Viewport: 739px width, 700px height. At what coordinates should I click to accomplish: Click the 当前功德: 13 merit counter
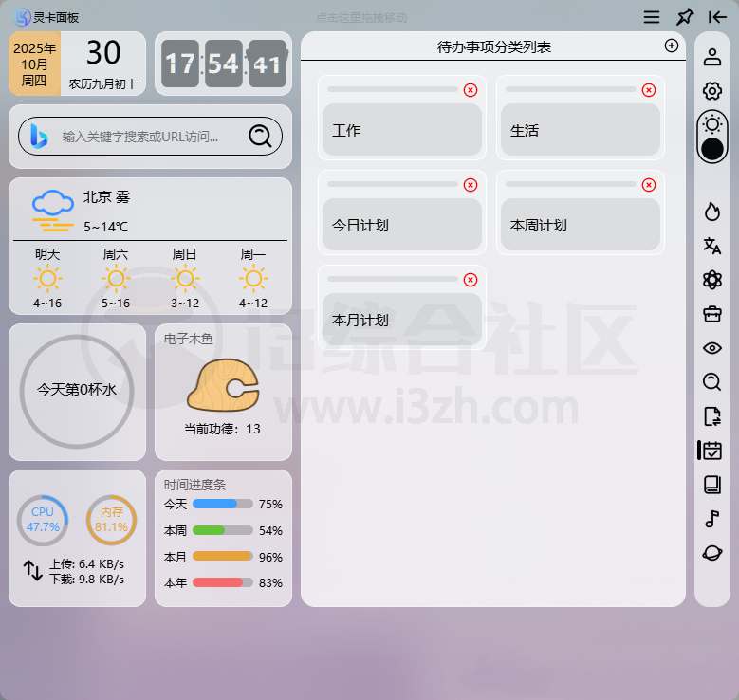tap(222, 429)
